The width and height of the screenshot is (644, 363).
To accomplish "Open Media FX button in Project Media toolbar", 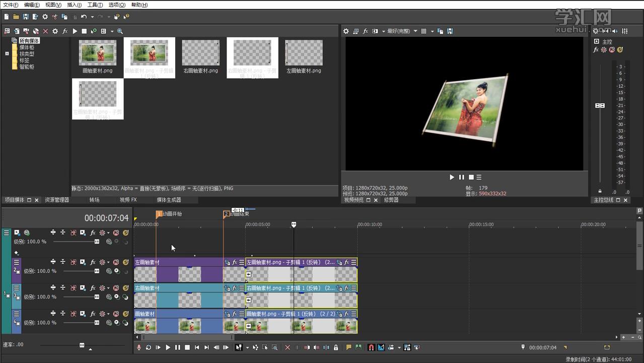I will 65,31.
